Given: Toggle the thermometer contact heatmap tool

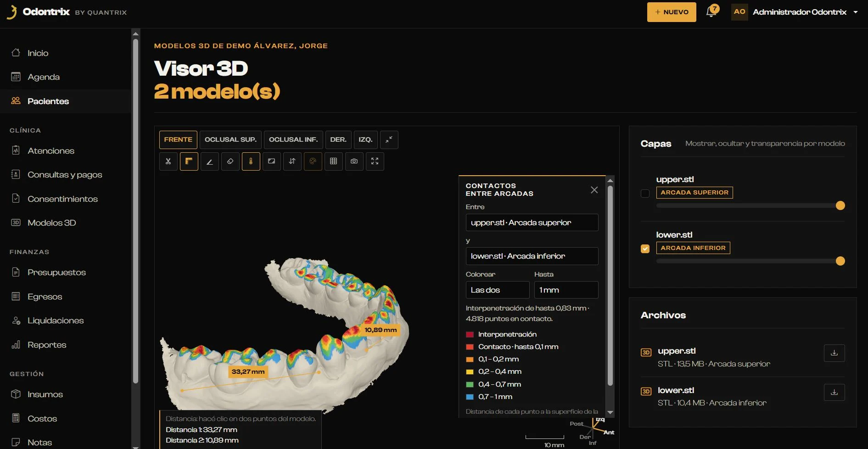Looking at the screenshot, I should click(x=251, y=161).
